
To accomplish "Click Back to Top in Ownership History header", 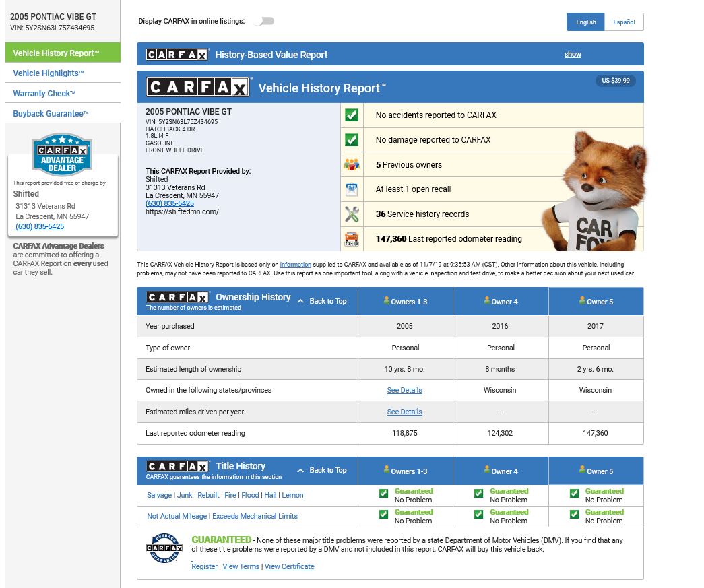I will [x=323, y=301].
